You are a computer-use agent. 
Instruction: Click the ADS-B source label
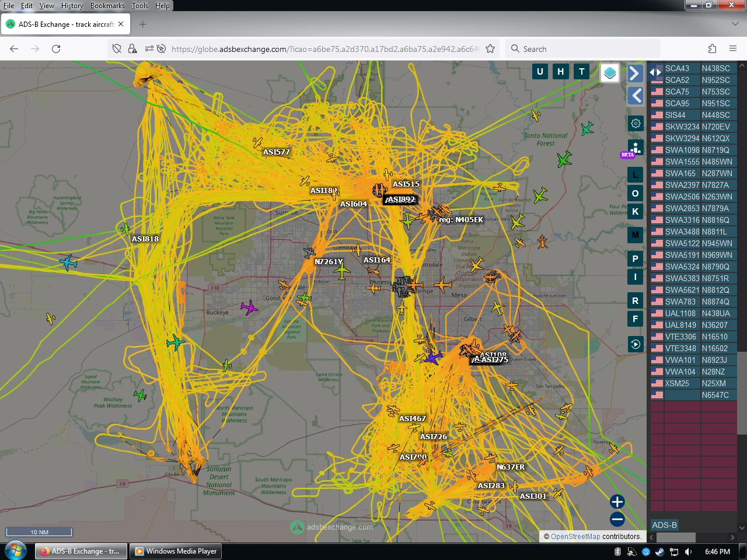pos(665,525)
